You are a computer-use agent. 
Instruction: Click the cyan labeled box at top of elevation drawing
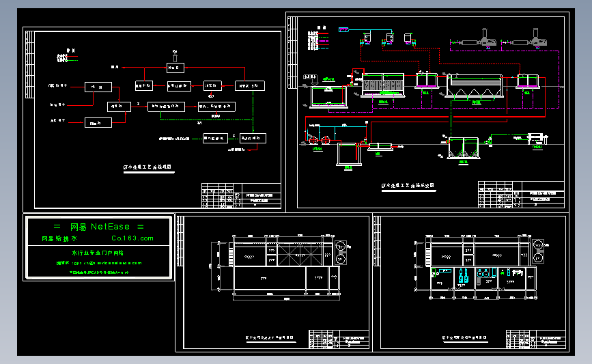pos(343,29)
